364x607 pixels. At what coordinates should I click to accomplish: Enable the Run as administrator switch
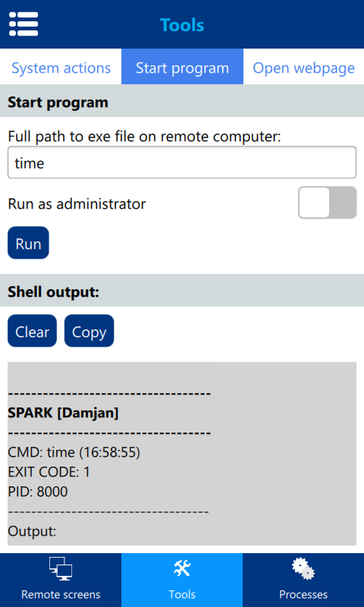click(x=328, y=203)
